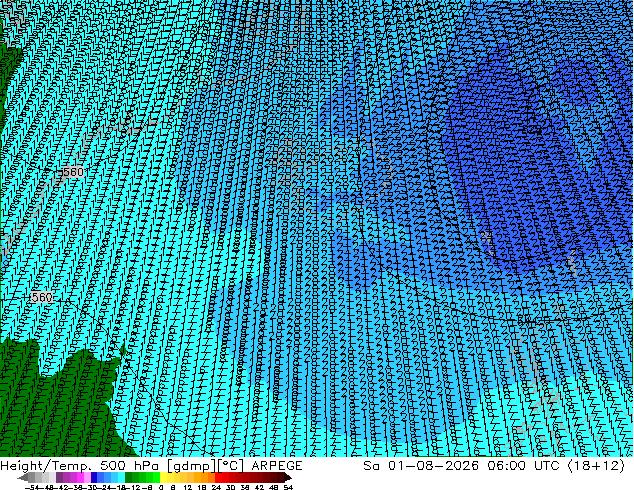Click the "06:00 UTC" time text

[x=524, y=466]
